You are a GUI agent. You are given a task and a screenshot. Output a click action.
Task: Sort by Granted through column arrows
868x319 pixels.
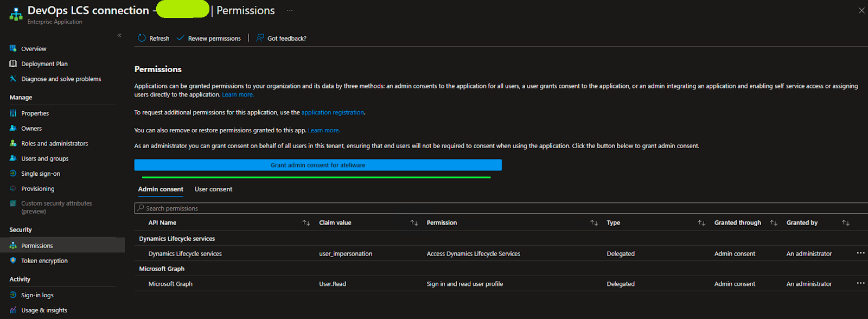[x=774, y=223]
